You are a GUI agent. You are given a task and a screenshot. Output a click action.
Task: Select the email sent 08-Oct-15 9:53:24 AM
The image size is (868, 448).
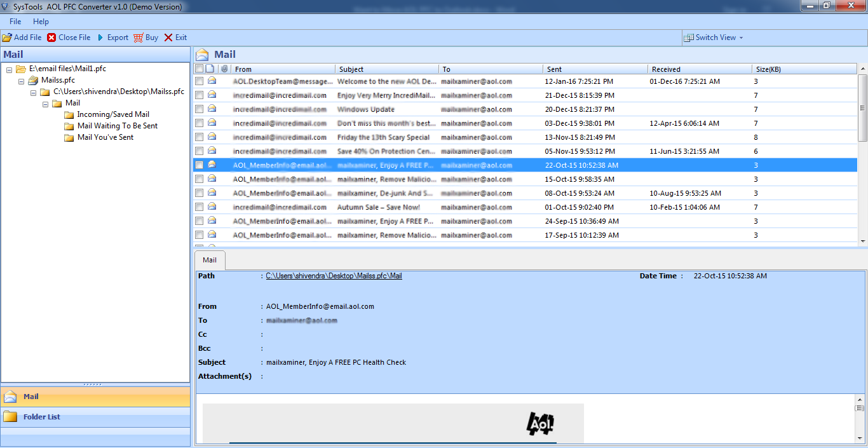click(x=525, y=193)
